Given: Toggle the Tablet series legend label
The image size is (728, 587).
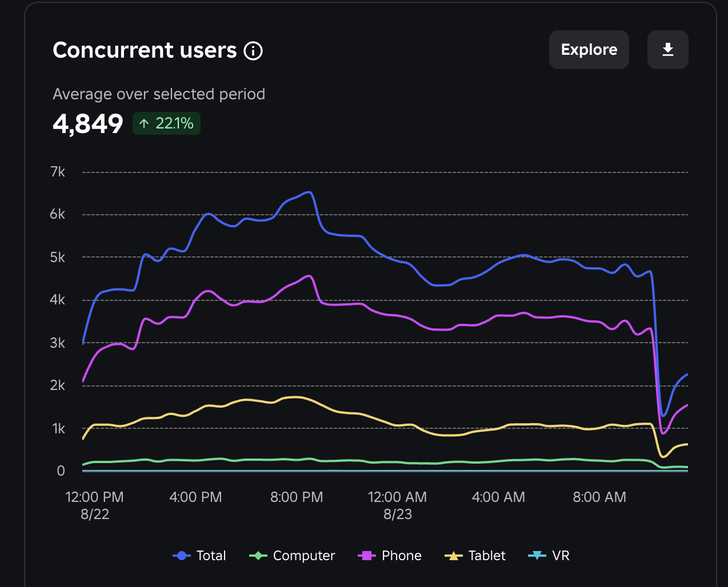Looking at the screenshot, I should click(x=486, y=556).
